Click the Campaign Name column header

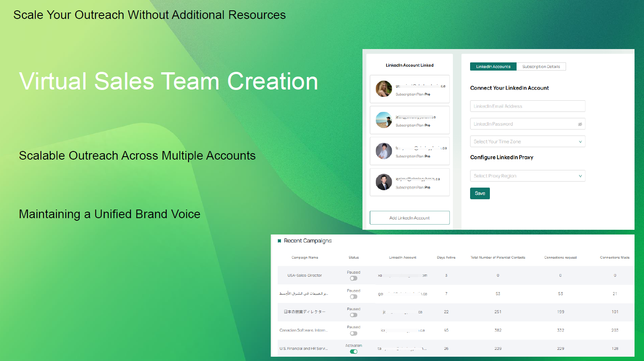[x=305, y=257]
